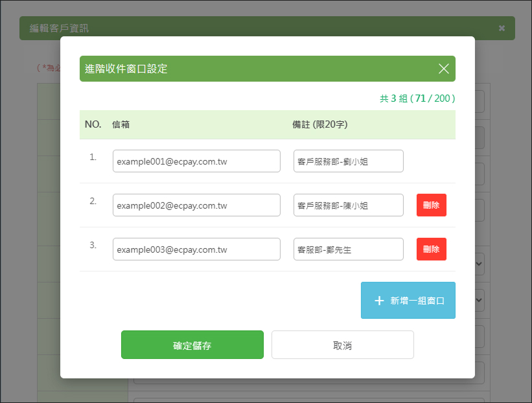Close the 編輯客戶資訊 background panel

pyautogui.click(x=502, y=28)
